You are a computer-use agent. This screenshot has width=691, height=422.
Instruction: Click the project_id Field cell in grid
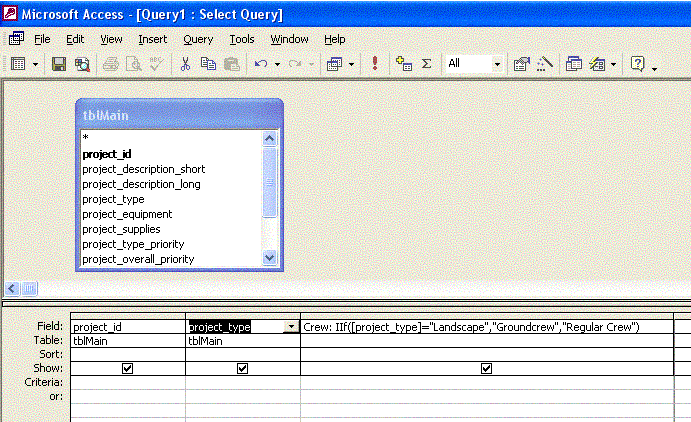[x=128, y=327]
